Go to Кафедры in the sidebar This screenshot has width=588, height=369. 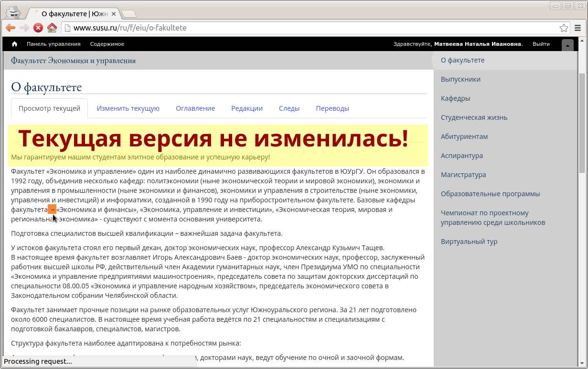pyautogui.click(x=455, y=98)
